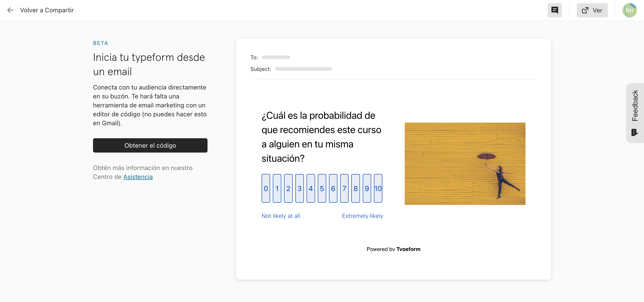Screen dimensions: 644x302
Task: Go back via Volver a Compartir
Action: [47, 10]
